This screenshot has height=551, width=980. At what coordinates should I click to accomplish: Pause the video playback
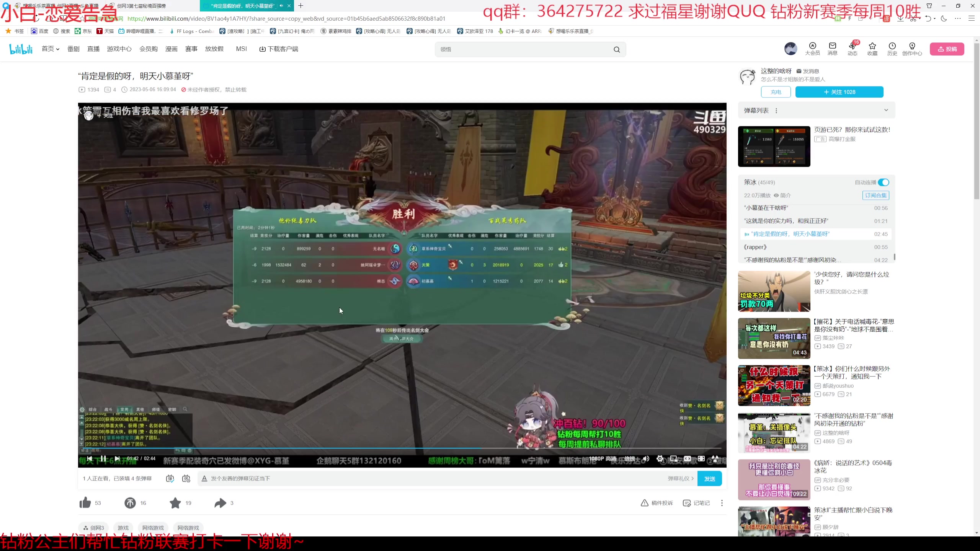(103, 458)
